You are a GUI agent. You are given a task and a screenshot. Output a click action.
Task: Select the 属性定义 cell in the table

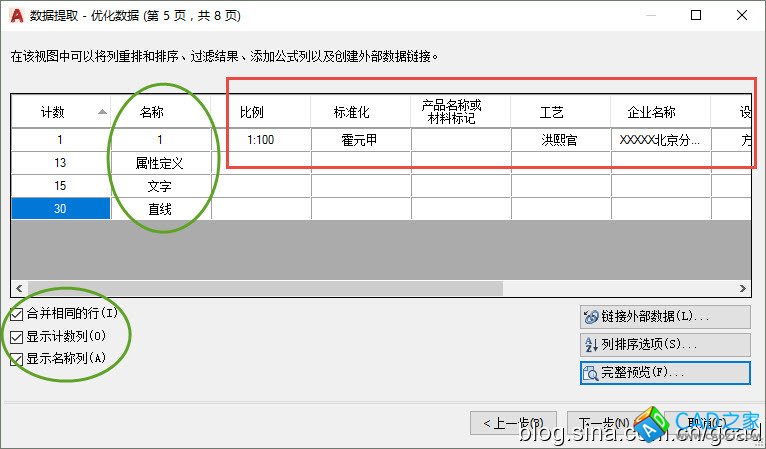(x=160, y=162)
